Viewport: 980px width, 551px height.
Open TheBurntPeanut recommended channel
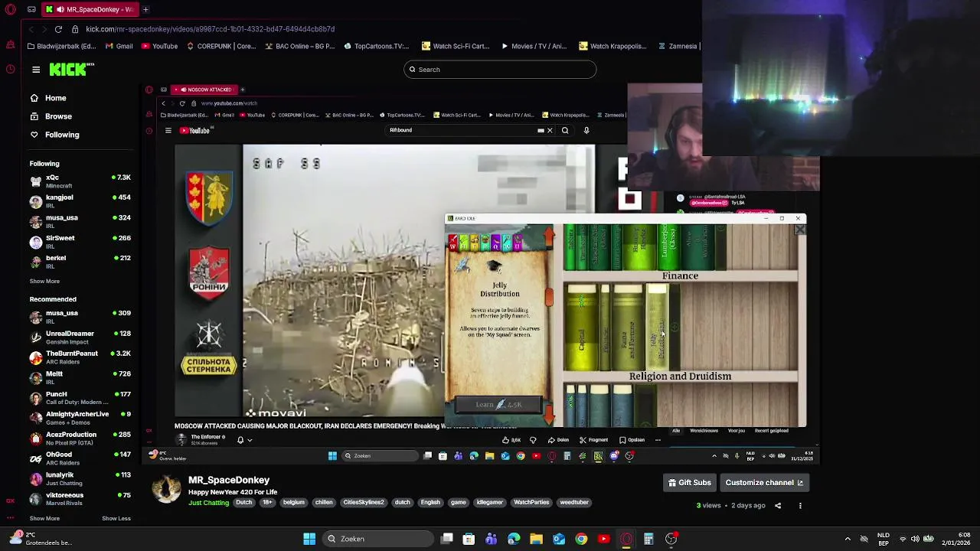[x=80, y=357]
